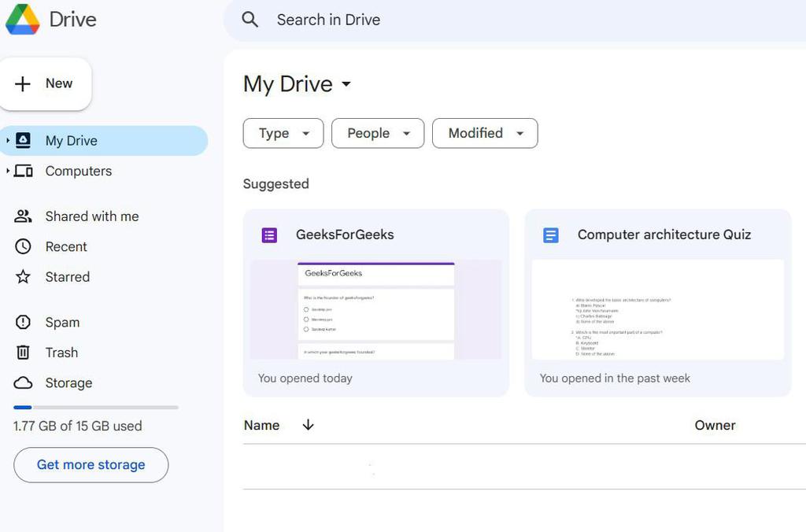Open the People filter dropdown
Viewport: 806px width, 532px height.
click(x=378, y=134)
